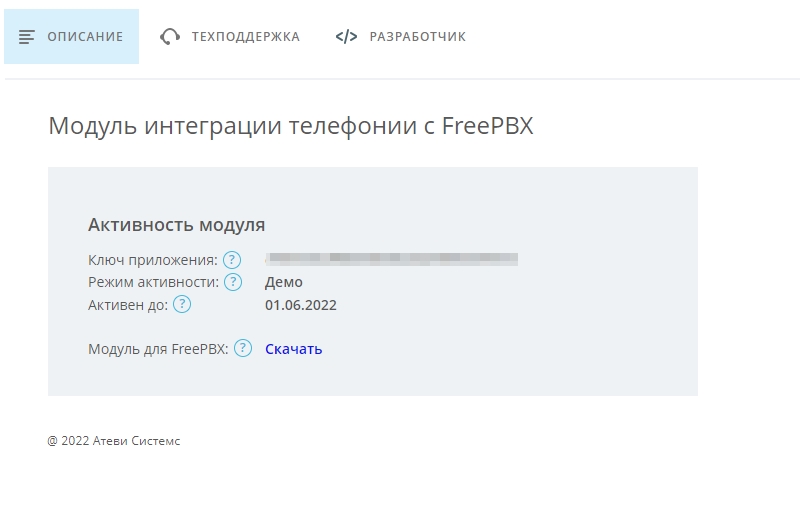Go to the Разработчик tab
The width and height of the screenshot is (800, 521).
[x=417, y=37]
